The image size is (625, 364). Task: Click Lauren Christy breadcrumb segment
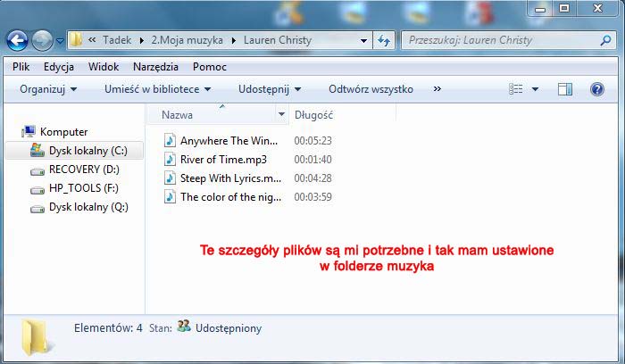pos(278,40)
